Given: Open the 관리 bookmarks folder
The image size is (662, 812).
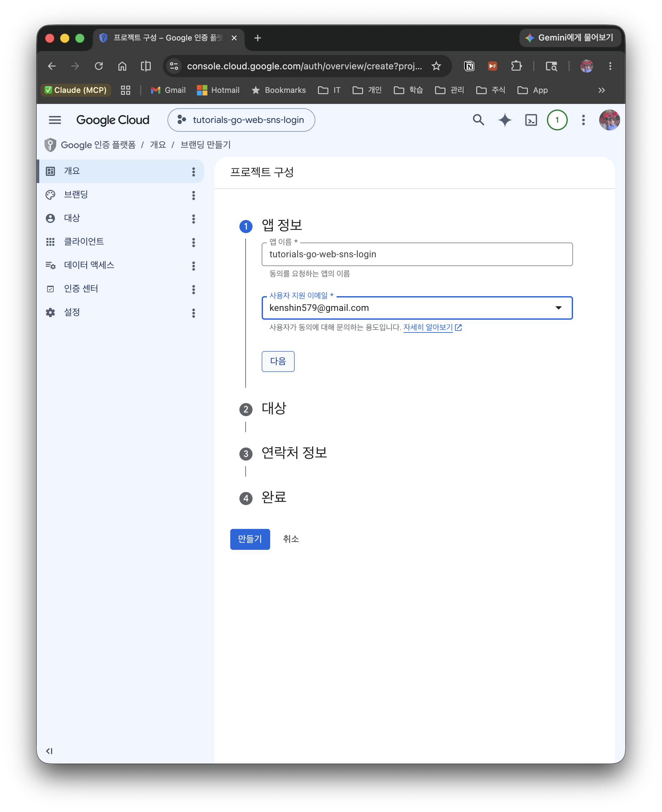Looking at the screenshot, I should (450, 90).
